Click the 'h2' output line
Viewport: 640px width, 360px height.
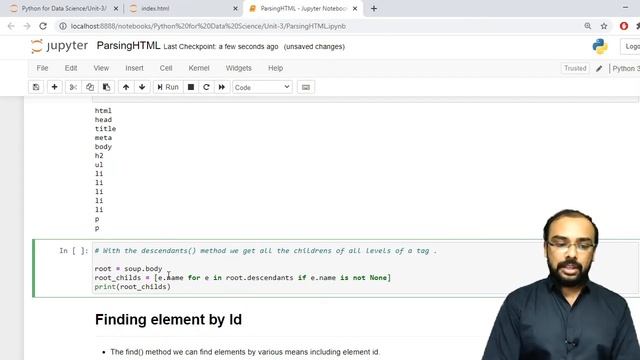click(x=99, y=156)
